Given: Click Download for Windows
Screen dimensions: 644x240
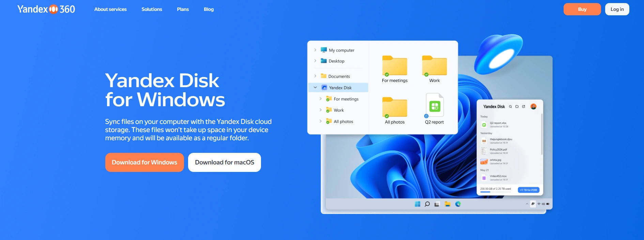Looking at the screenshot, I should (144, 162).
